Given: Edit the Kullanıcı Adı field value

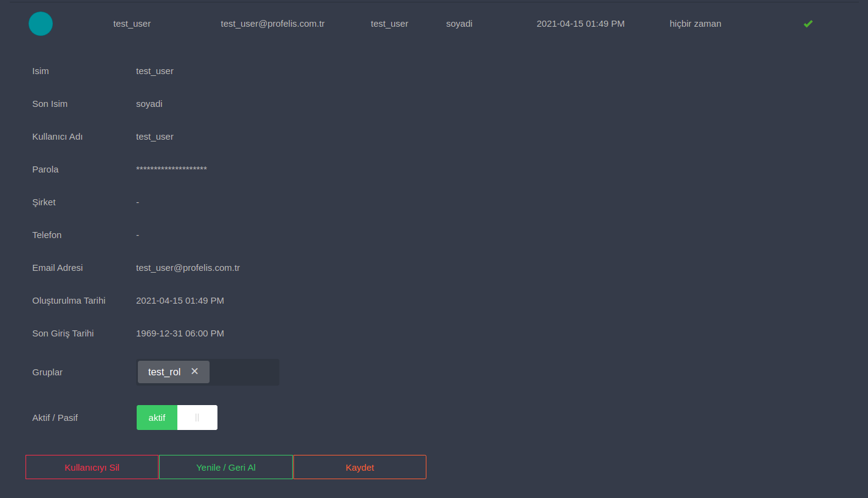Looking at the screenshot, I should [155, 137].
